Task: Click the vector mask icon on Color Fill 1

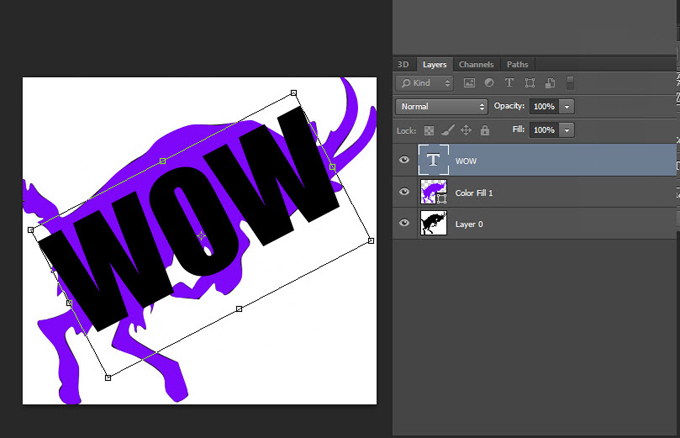Action: [442, 199]
